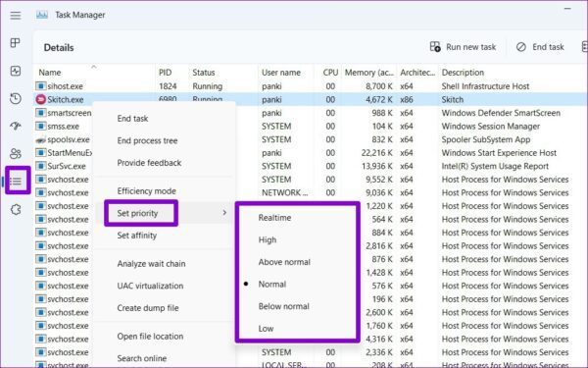Open the Services puzzle icon
588x368 pixels.
tap(16, 210)
